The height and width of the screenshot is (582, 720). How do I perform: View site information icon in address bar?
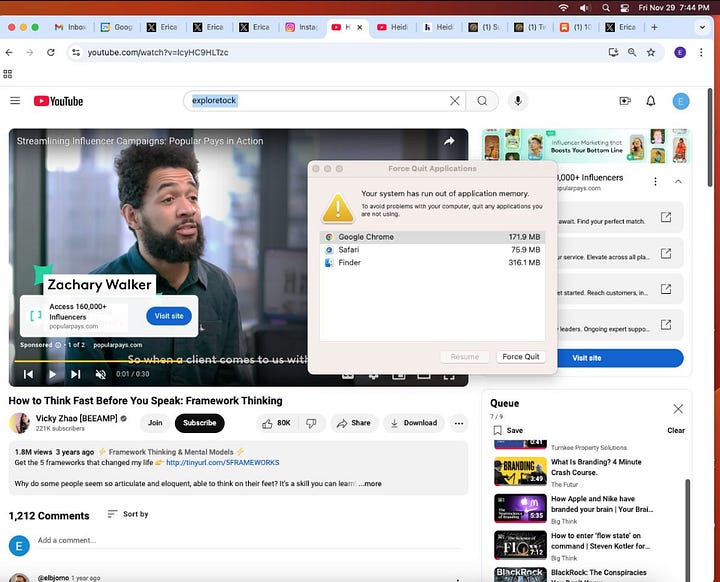point(76,52)
